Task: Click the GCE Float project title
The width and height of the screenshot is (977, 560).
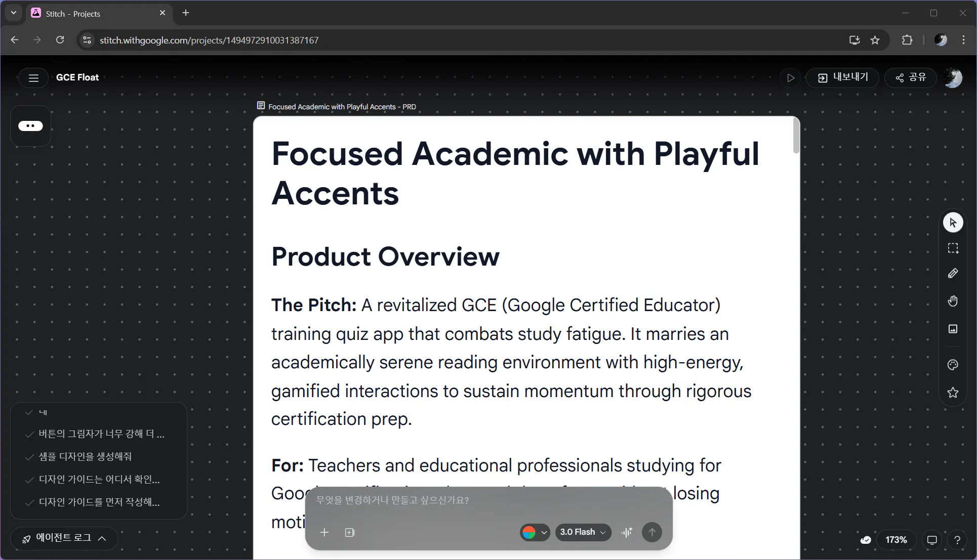Action: [77, 77]
